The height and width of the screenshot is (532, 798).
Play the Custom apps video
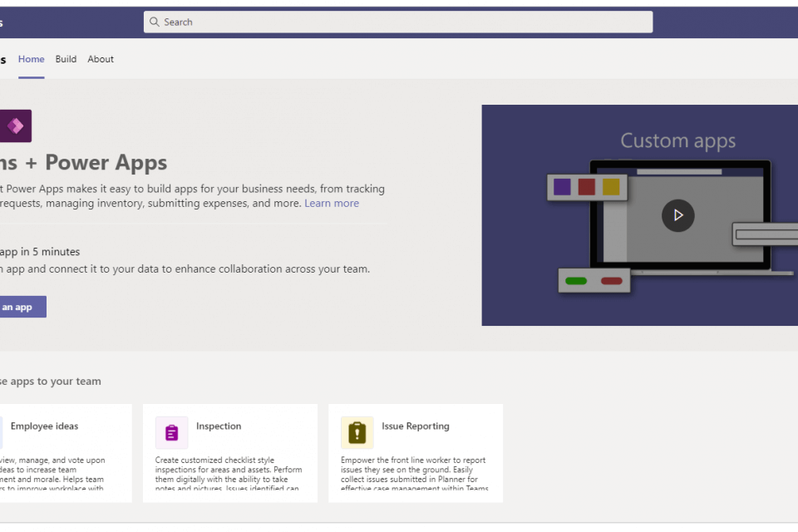tap(677, 215)
